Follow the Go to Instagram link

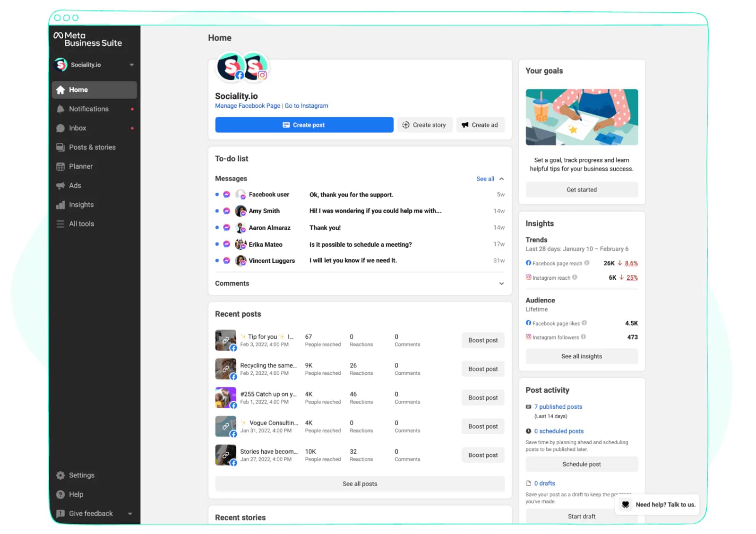coord(306,106)
